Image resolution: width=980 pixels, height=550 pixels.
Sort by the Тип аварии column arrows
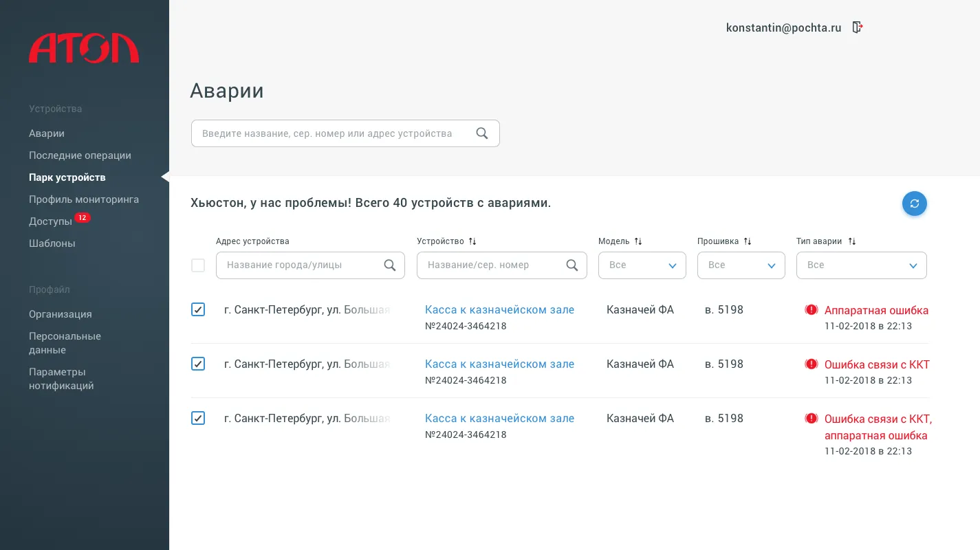[x=852, y=241]
